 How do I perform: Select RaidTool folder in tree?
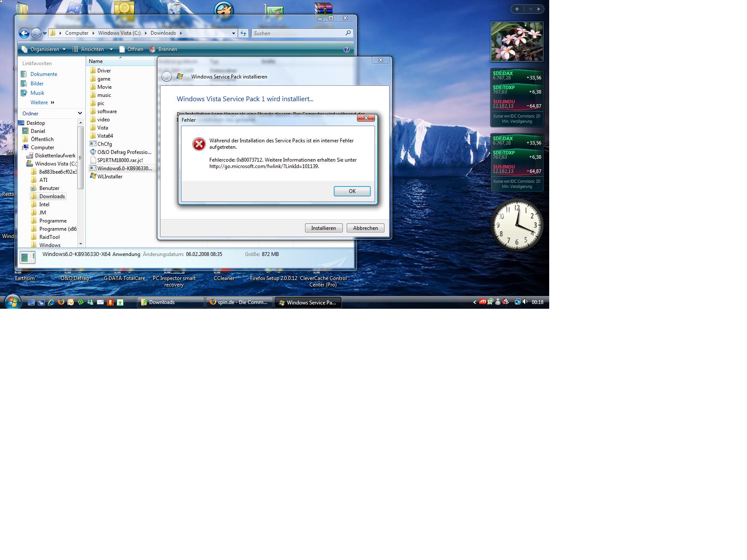coord(49,237)
